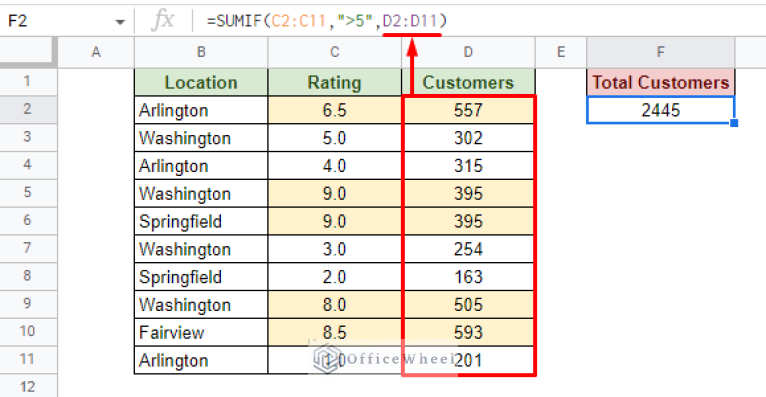Viewport: 766px width, 397px height.
Task: Click the Customers header cell
Action: click(468, 82)
